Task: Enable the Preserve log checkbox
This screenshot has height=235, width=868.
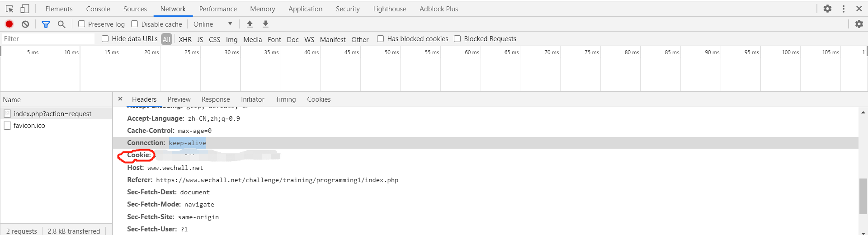Action: click(82, 24)
